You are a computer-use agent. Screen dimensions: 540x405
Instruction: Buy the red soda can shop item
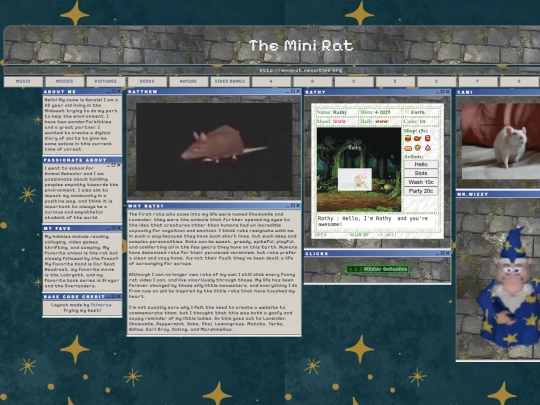click(x=427, y=138)
